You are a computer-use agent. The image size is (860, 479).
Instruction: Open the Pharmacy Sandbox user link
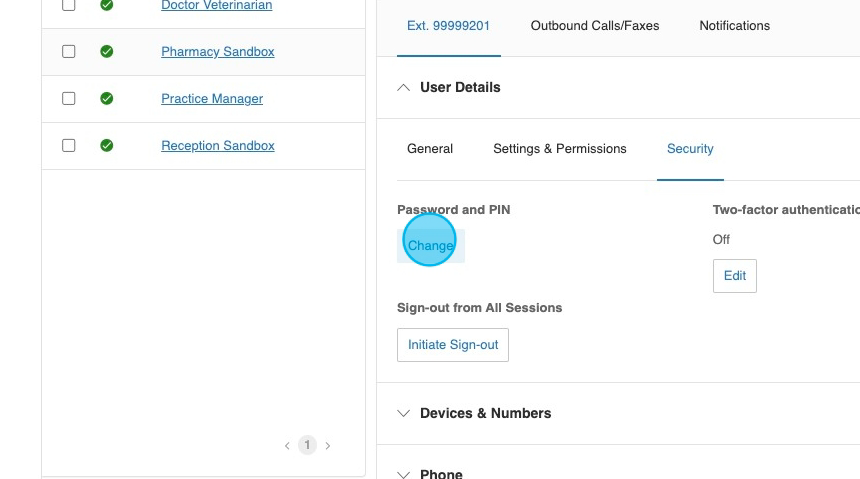pos(218,52)
